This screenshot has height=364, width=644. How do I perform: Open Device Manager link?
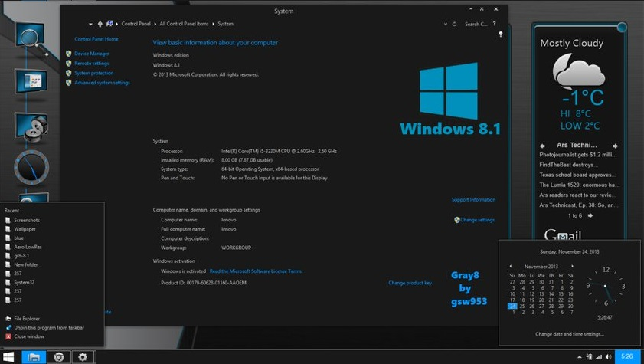click(92, 54)
